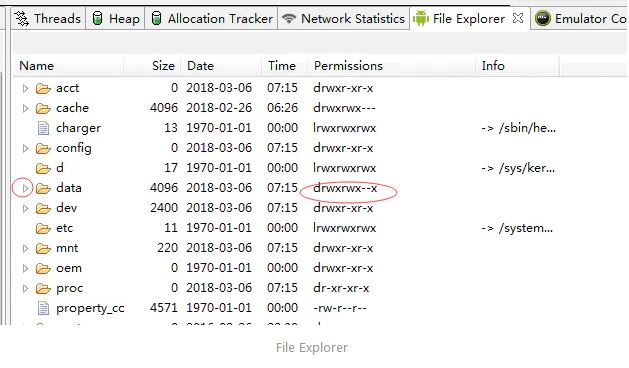Click the green Heap cylinder icon
Screen dimensions: 629x368
point(97,18)
